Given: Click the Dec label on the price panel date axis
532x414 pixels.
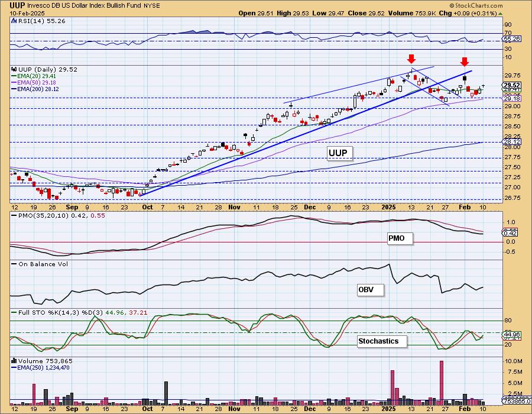Looking at the screenshot, I should coord(309,207).
